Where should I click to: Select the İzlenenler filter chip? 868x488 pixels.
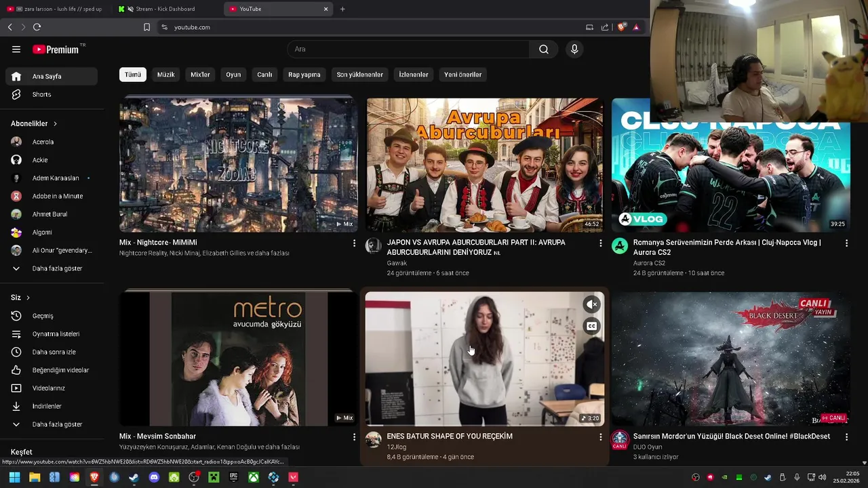pos(414,75)
